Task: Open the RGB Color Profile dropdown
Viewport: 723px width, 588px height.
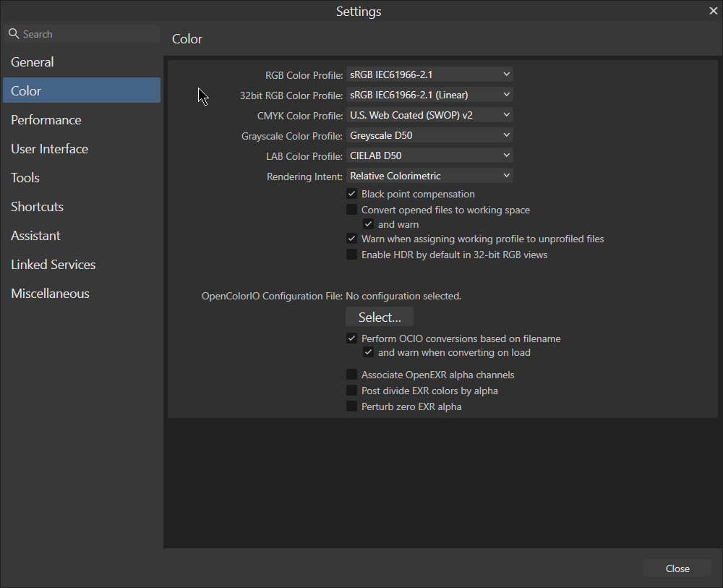Action: coord(429,74)
